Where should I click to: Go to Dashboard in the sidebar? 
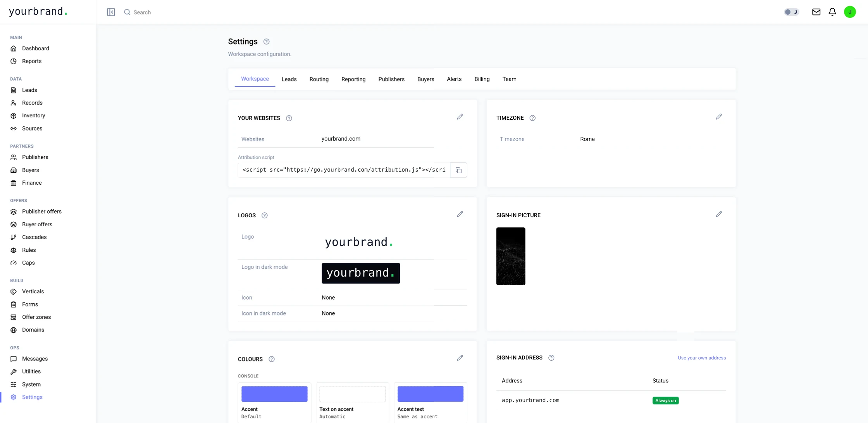coord(36,48)
